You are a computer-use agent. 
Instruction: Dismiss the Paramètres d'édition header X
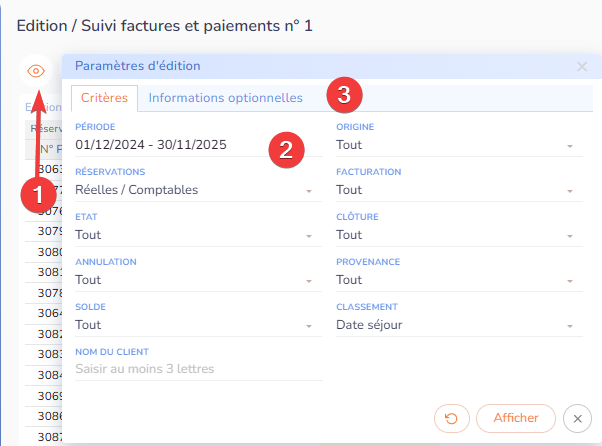pos(582,67)
